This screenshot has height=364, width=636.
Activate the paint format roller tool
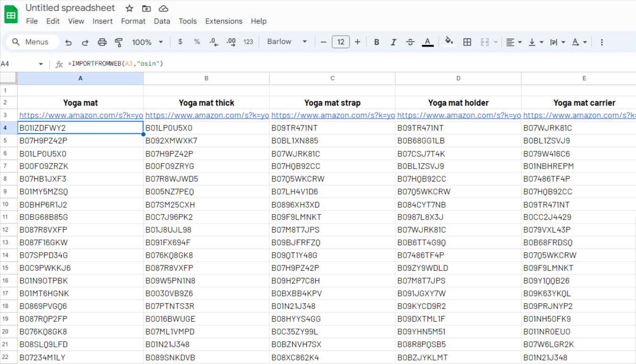(x=119, y=42)
